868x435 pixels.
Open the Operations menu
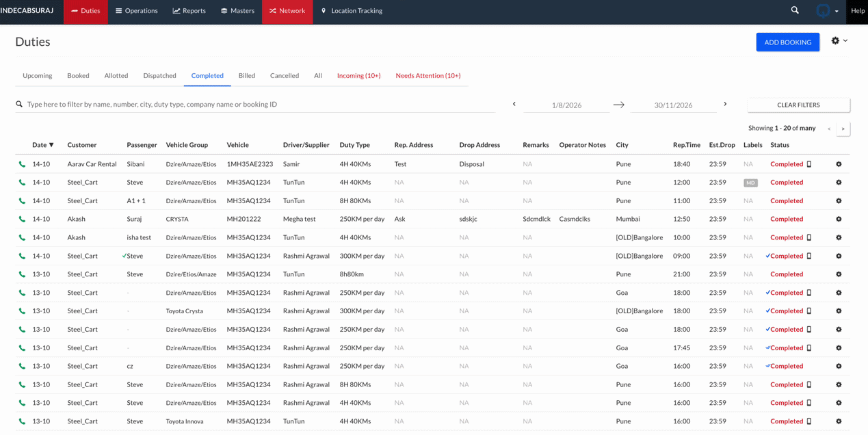pyautogui.click(x=137, y=11)
